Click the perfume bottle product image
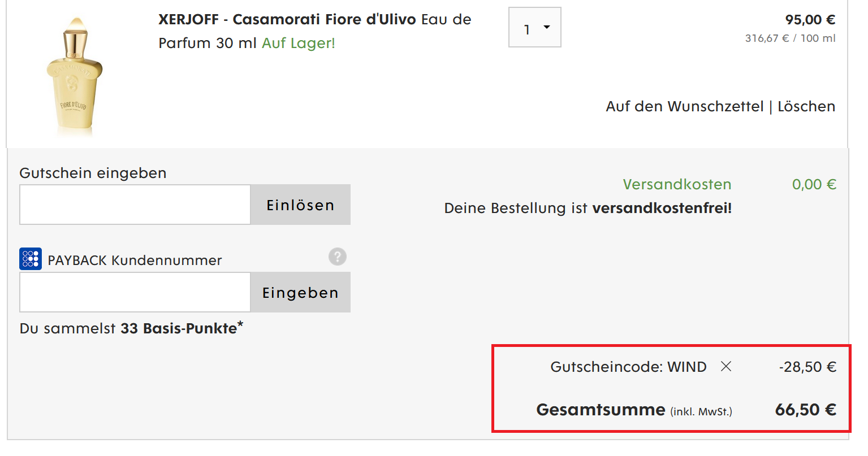868x456 pixels. pyautogui.click(x=75, y=76)
